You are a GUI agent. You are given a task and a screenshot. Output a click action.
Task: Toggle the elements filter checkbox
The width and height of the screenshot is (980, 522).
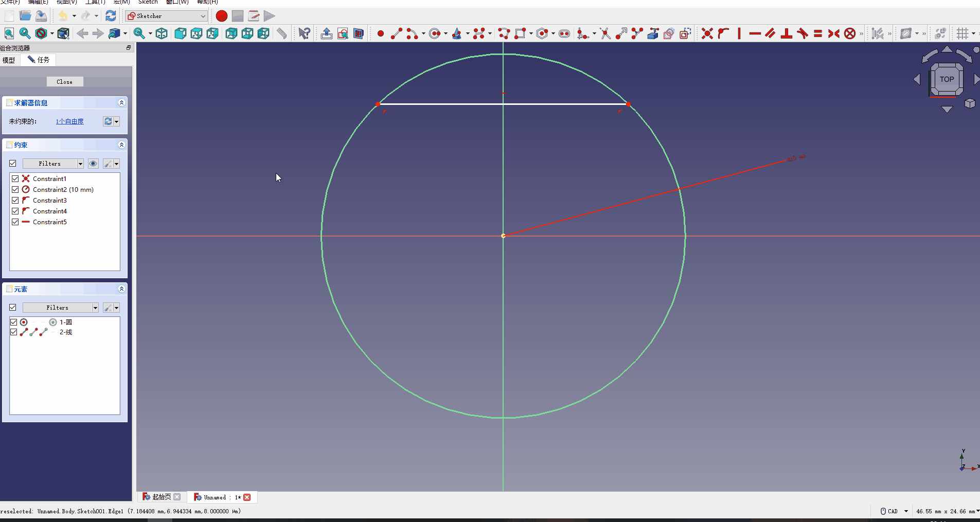13,308
